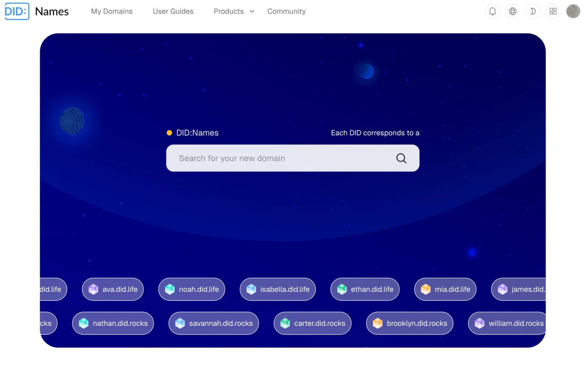The width and height of the screenshot is (588, 366).
Task: Click the "Each DID corresponds to a" text
Action: coord(375,133)
